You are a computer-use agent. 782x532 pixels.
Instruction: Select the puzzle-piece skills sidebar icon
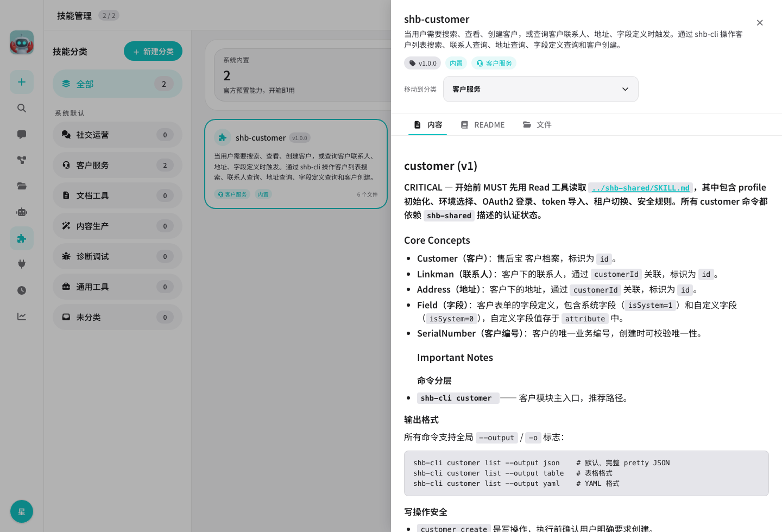pyautogui.click(x=22, y=238)
